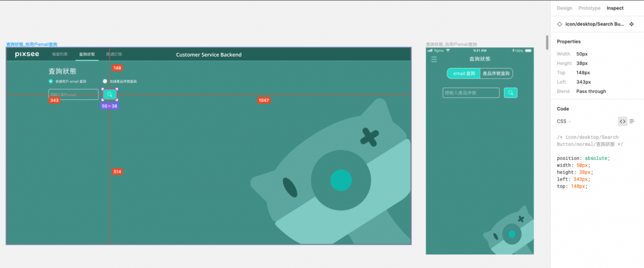Click the 'icon/desktop/Search Bu...' layer name
Image resolution: width=644 pixels, height=268 pixels.
pos(595,25)
